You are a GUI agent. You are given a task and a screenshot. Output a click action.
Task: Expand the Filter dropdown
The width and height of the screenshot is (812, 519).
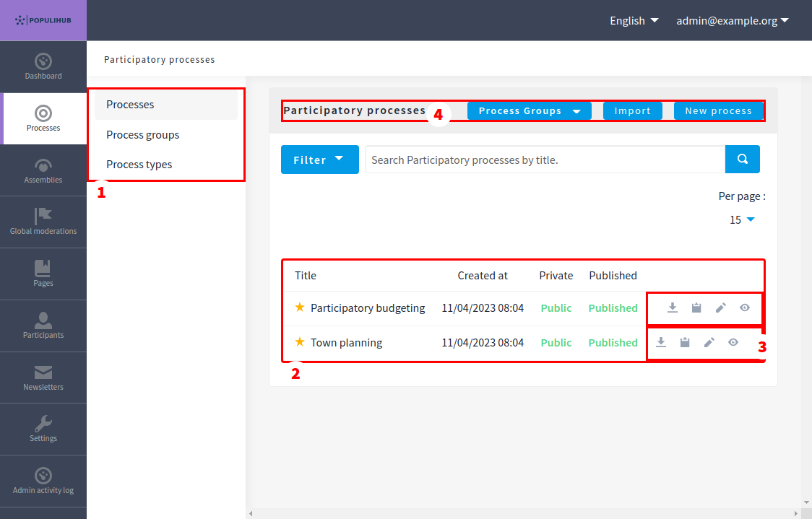point(319,160)
